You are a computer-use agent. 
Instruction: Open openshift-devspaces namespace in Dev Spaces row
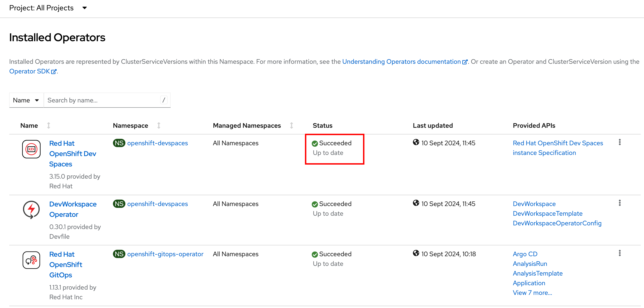pyautogui.click(x=157, y=143)
